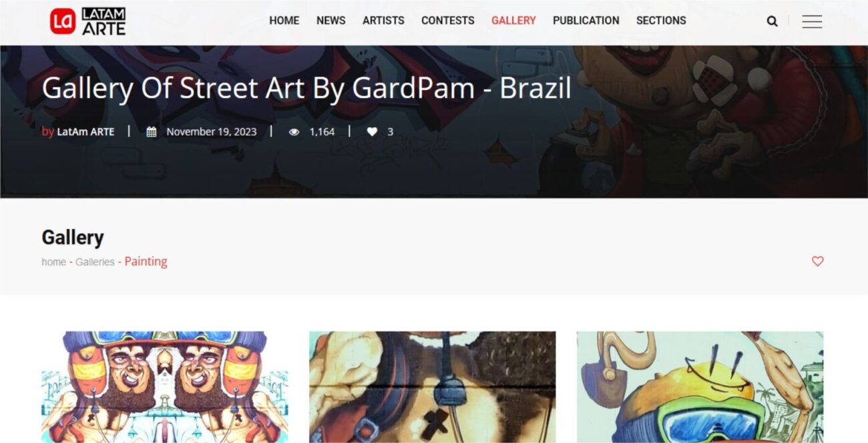
Task: Click the calendar date icon
Action: [152, 132]
